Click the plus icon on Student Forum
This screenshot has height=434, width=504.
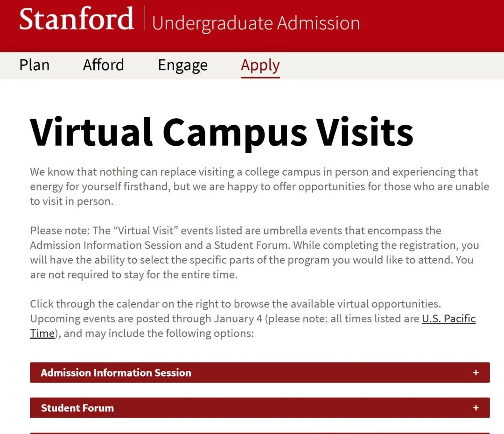[x=476, y=408]
